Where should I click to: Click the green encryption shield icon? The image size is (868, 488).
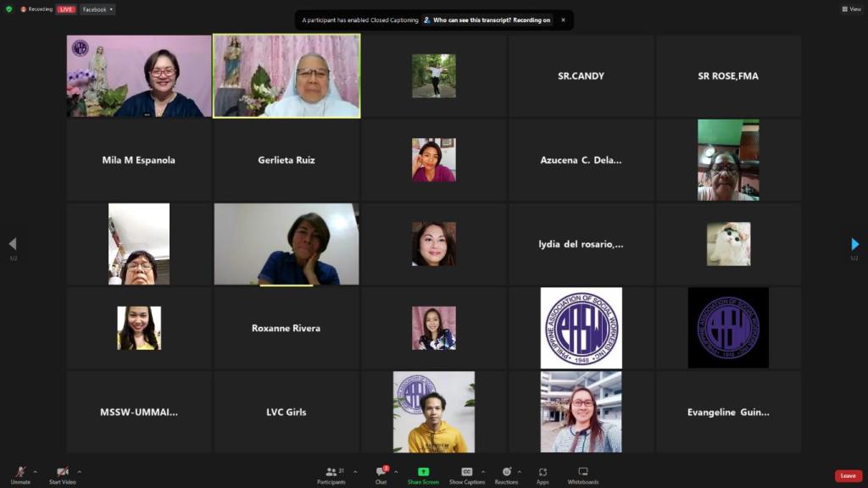[x=9, y=9]
